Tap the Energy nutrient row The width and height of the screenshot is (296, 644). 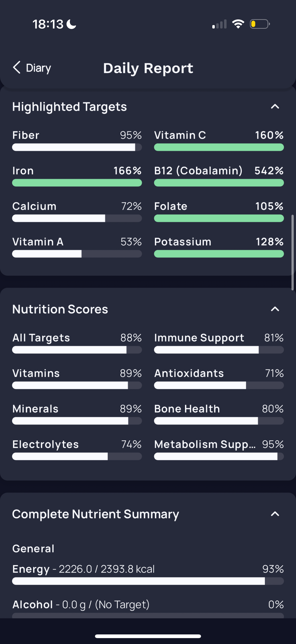(148, 574)
